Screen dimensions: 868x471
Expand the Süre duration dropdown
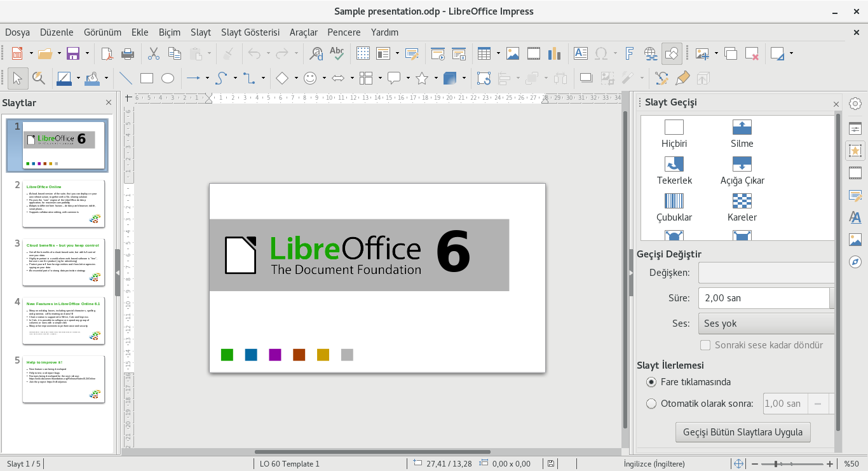click(x=832, y=298)
